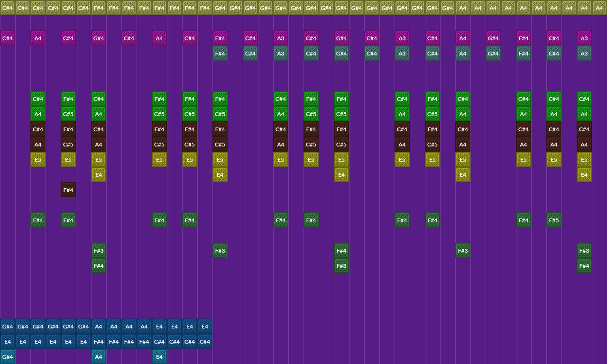Click the leftmost pink G#4 note
Image resolution: width=607 pixels, height=364 pixels.
click(99, 38)
